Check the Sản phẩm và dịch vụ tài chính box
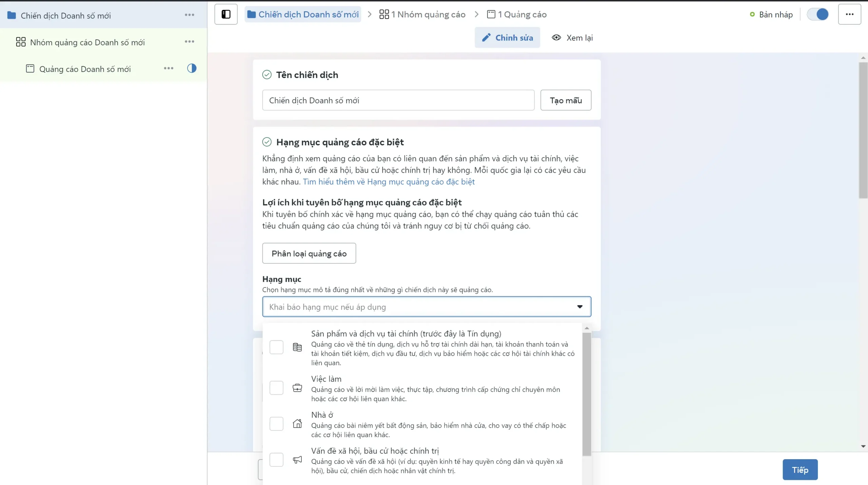The height and width of the screenshot is (485, 868). pos(276,347)
